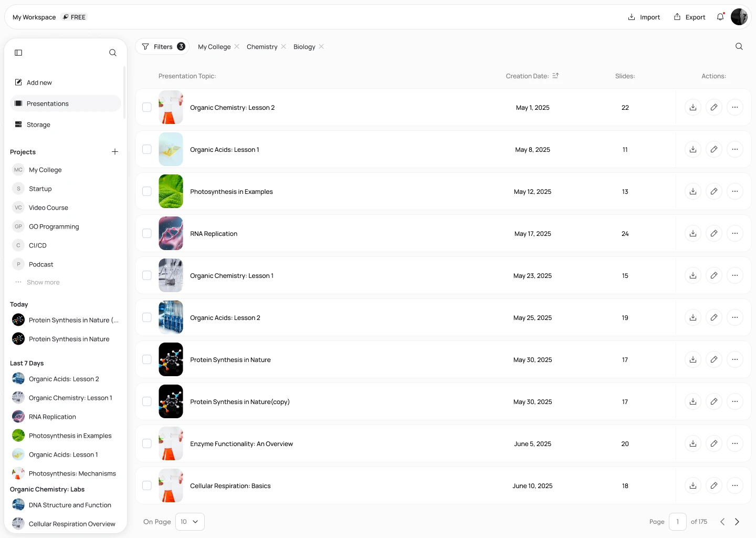This screenshot has height=538, width=756.
Task: Create a new project with the plus icon
Action: [115, 152]
